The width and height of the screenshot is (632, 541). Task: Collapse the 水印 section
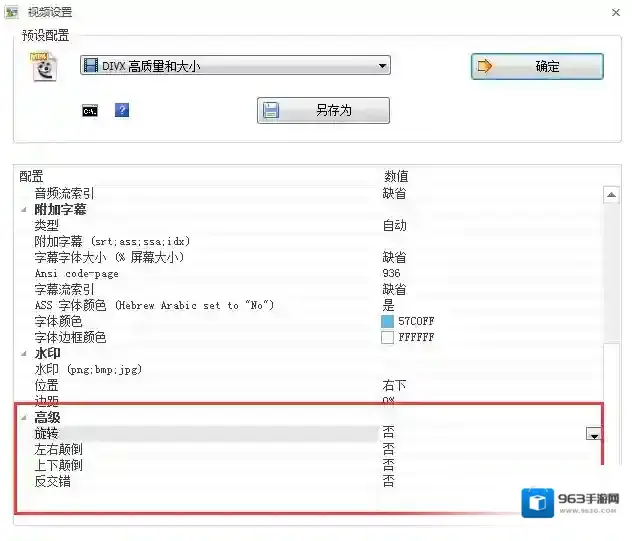[x=24, y=354]
